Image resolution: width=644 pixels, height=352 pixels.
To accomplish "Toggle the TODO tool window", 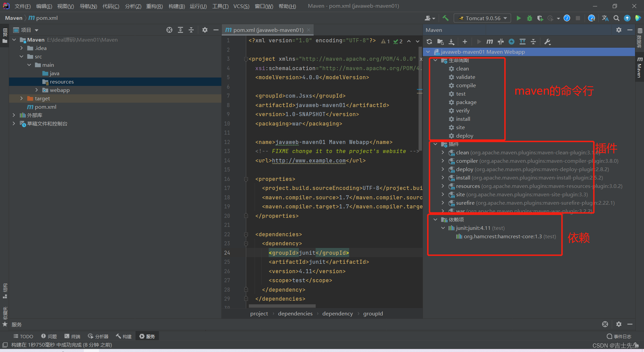I will click(x=23, y=336).
